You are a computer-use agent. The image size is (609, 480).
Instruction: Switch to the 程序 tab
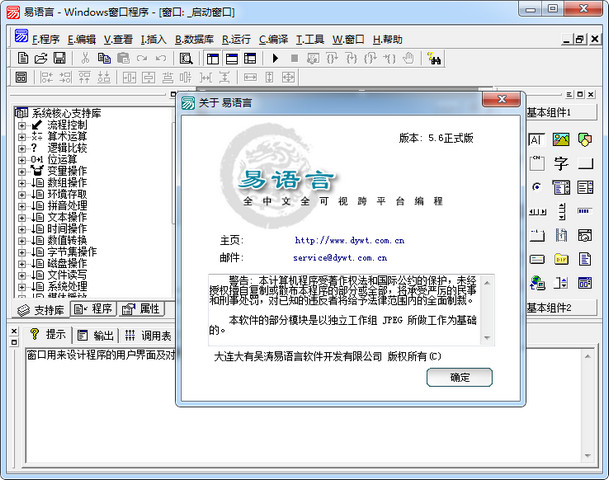pyautogui.click(x=94, y=309)
